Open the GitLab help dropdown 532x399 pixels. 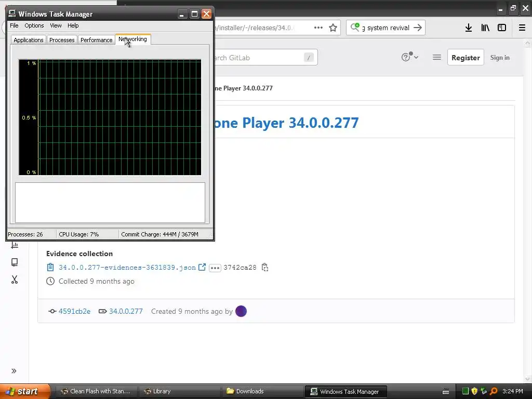tap(409, 57)
